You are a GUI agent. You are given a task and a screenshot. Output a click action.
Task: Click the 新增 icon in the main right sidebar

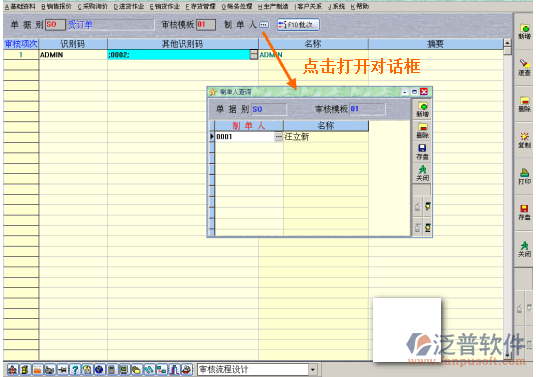[x=524, y=31]
